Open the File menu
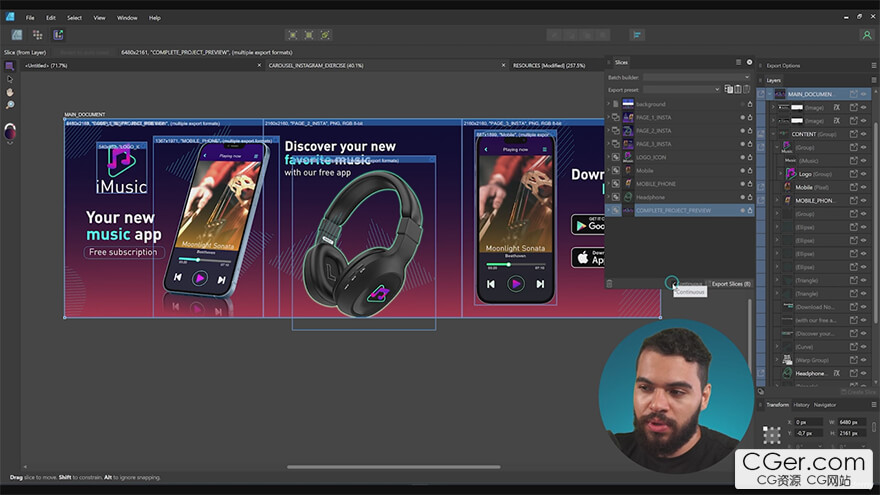880x495 pixels. 30,17
